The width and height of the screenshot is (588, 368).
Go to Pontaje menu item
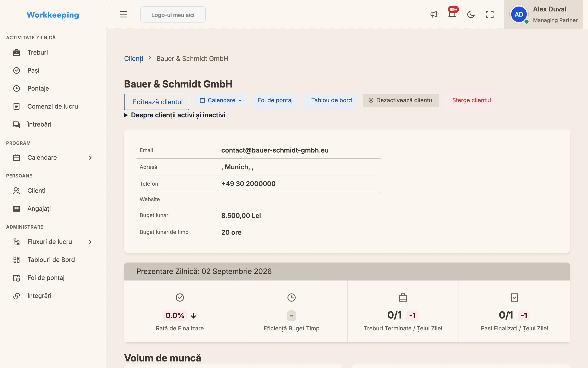pos(38,88)
